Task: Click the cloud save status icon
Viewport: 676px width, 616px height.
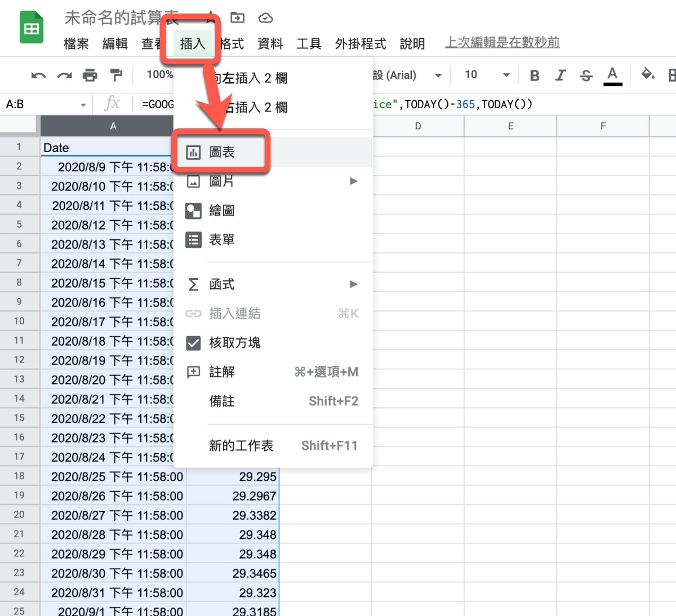Action: [x=265, y=18]
